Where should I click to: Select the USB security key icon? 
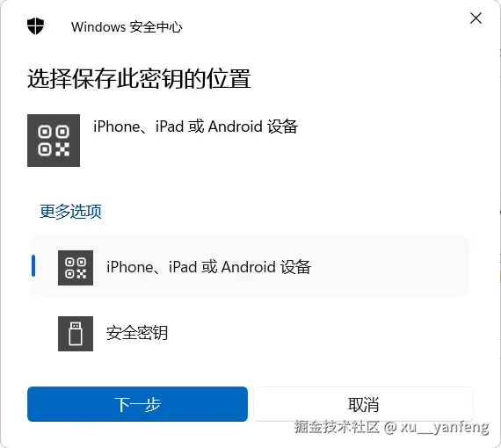[x=76, y=334]
